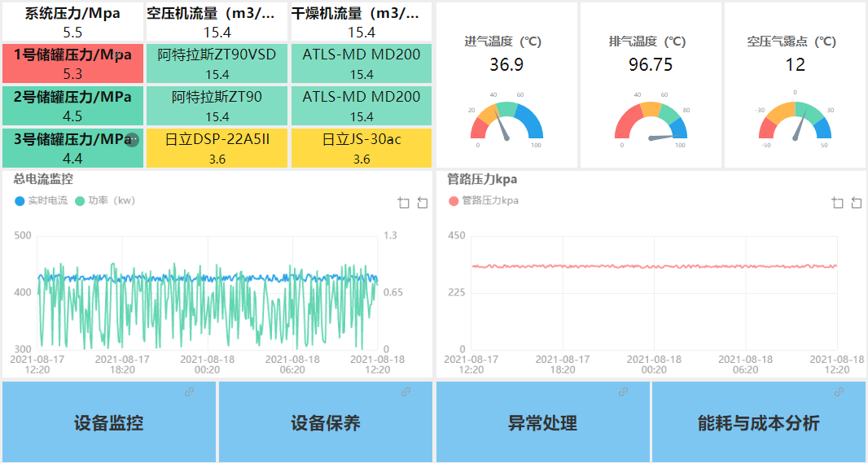Click the 空压机流量 column header

217,22
